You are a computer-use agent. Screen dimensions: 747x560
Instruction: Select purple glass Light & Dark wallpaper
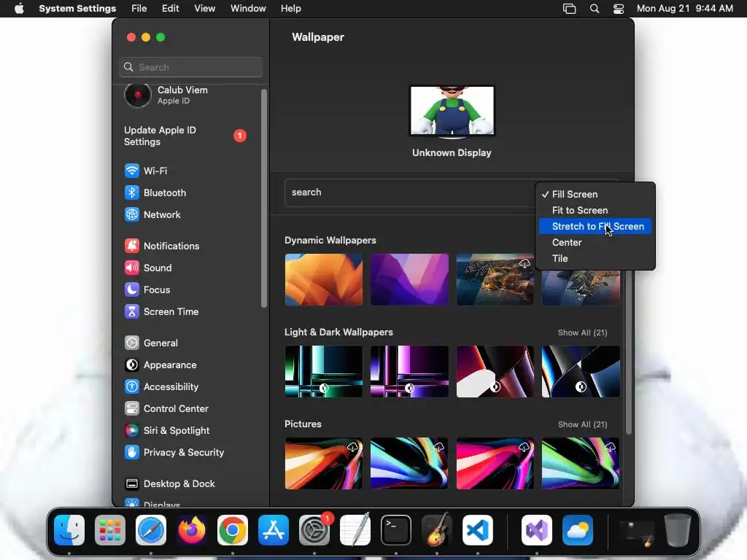coord(409,371)
